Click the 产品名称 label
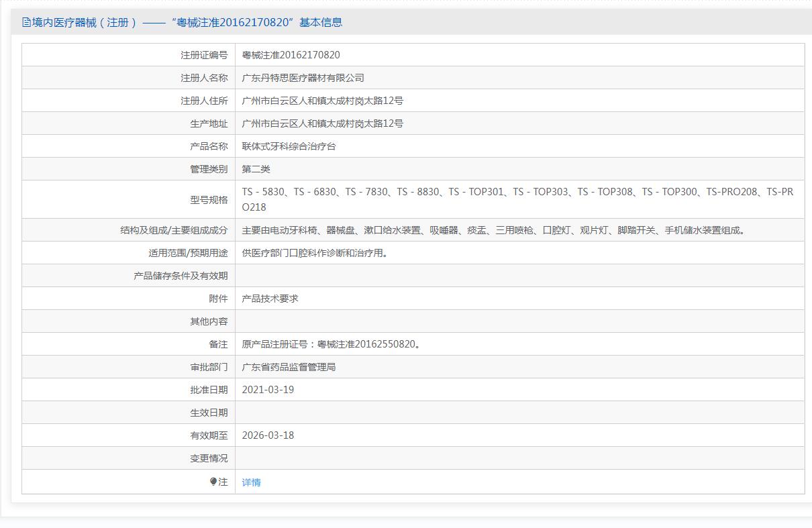 click(209, 146)
